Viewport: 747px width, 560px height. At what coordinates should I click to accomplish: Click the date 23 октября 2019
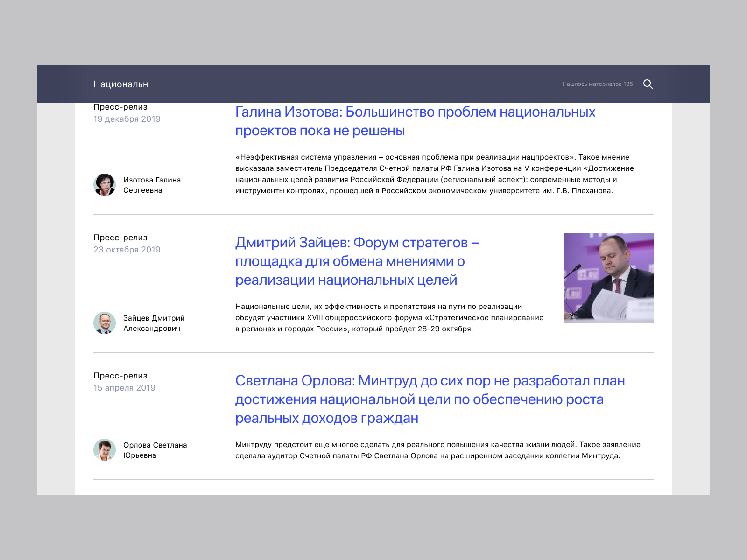tap(127, 250)
